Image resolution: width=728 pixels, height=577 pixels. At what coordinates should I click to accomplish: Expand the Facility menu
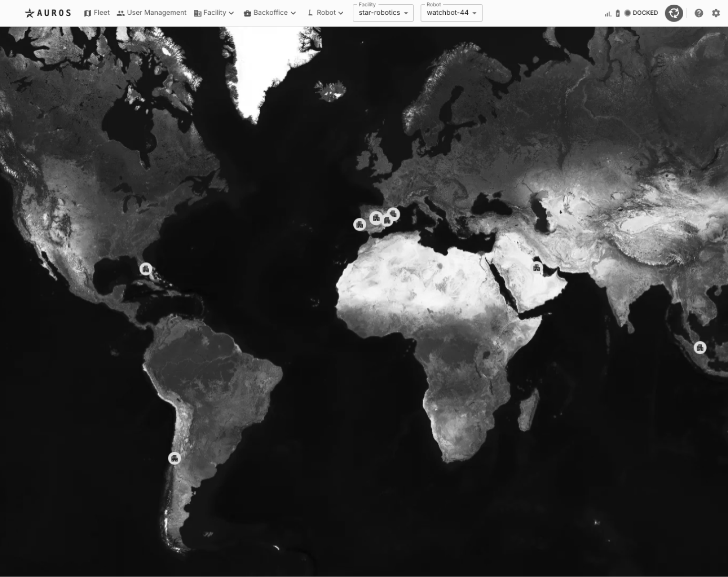point(214,13)
